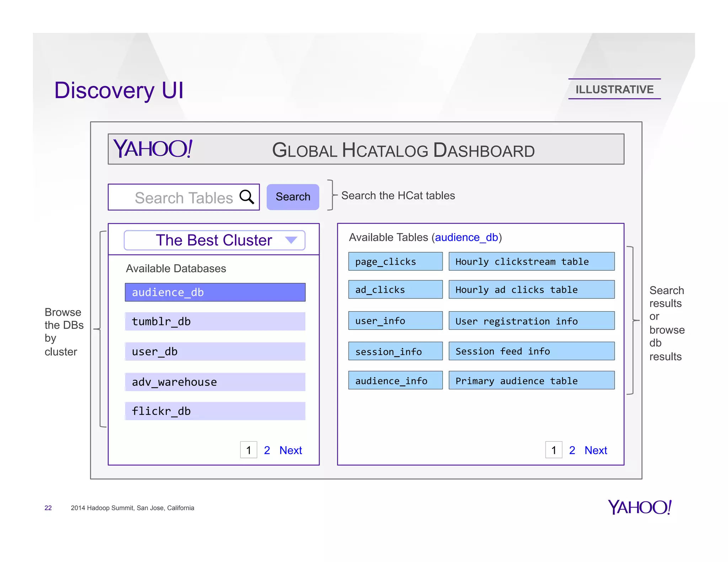Click the Yahoo logo in dashboard header
Screen dimensions: 728x562
pyautogui.click(x=153, y=148)
